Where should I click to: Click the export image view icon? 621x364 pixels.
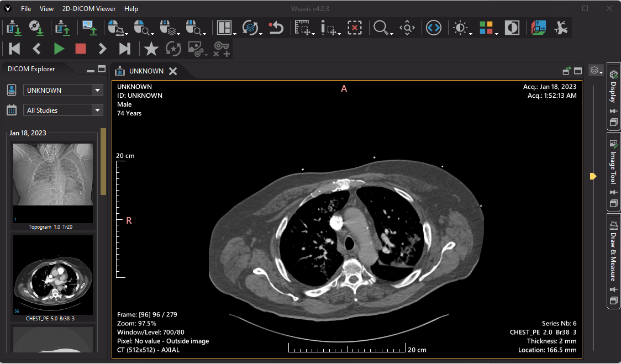[89, 28]
